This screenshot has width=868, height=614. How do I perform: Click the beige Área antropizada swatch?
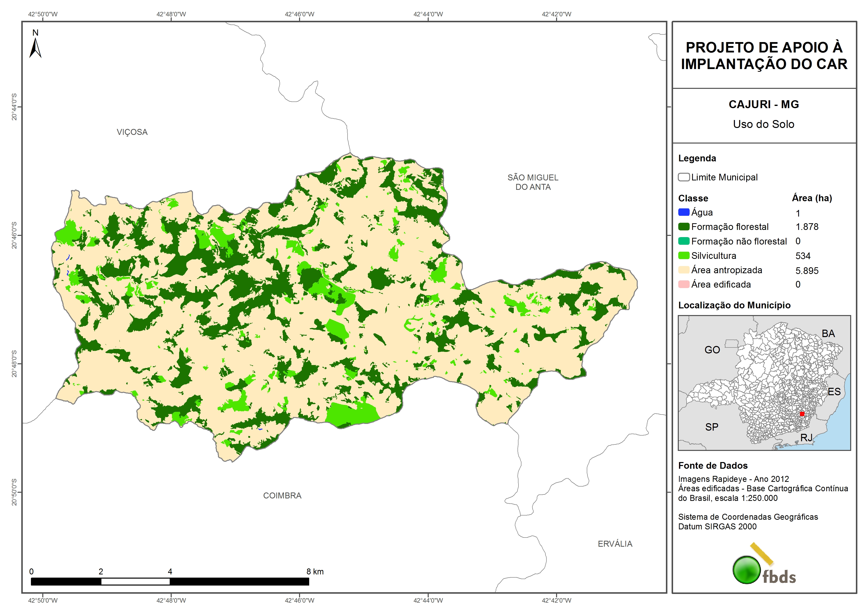click(683, 270)
